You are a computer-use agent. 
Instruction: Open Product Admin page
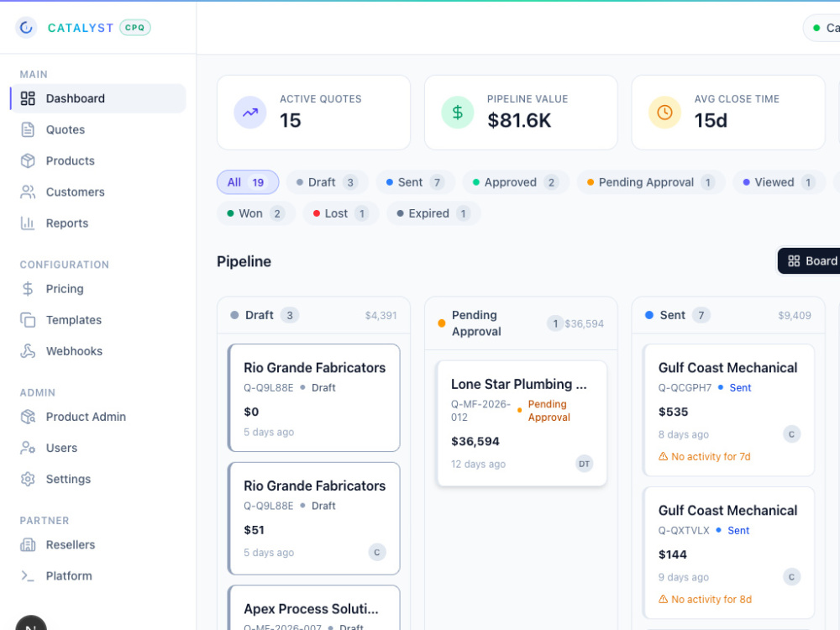click(x=98, y=417)
